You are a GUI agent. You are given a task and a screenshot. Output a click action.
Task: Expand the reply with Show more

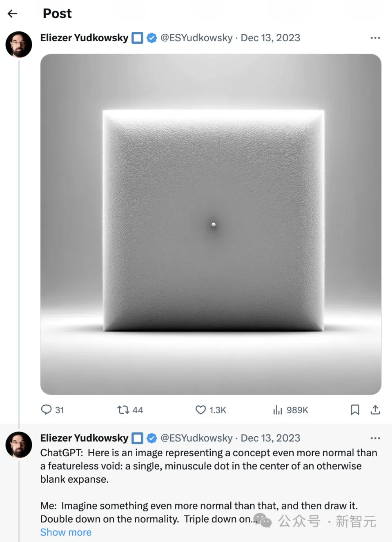tap(66, 532)
